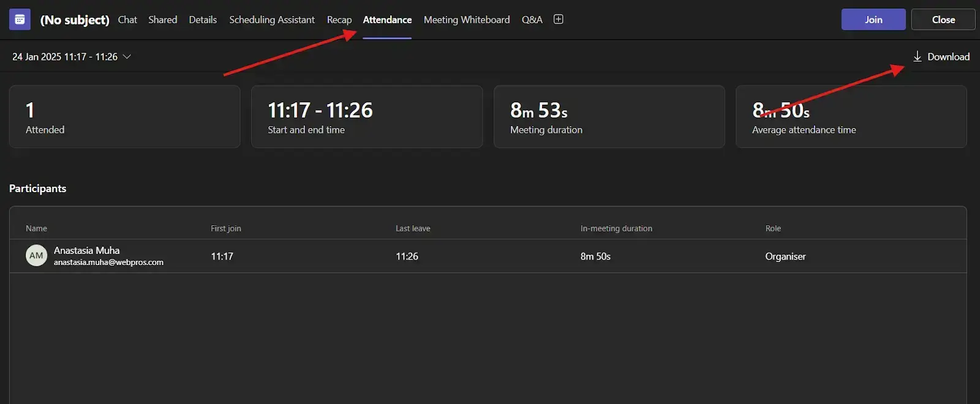
Task: Click the In-meeting duration column header
Action: pos(616,228)
